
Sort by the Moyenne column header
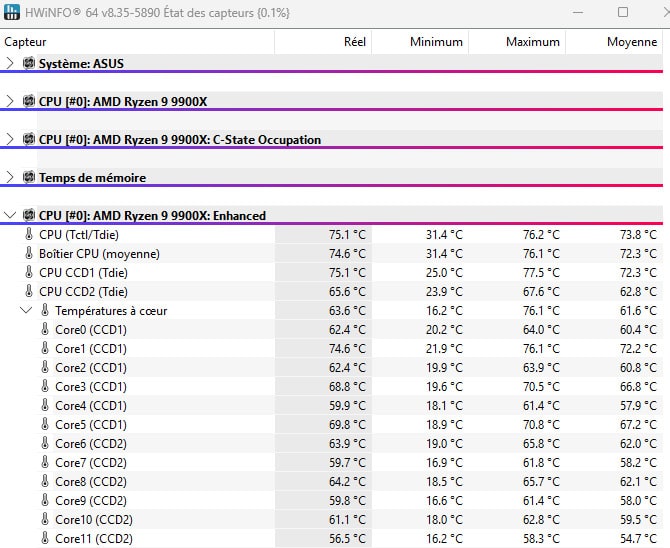click(631, 42)
